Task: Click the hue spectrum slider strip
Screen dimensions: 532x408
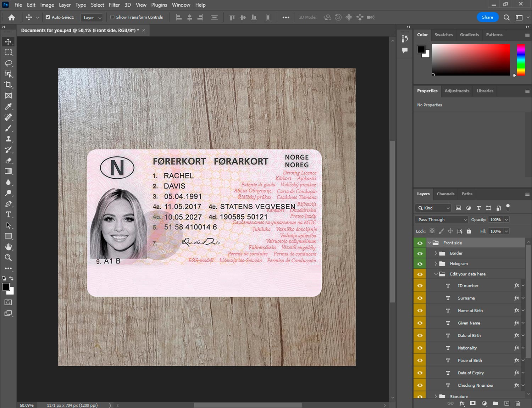Action: [521, 60]
